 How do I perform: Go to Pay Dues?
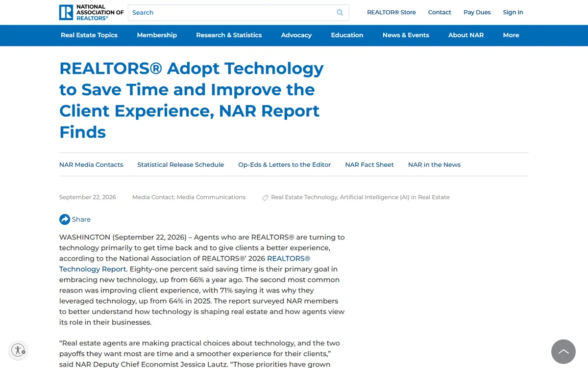[477, 12]
